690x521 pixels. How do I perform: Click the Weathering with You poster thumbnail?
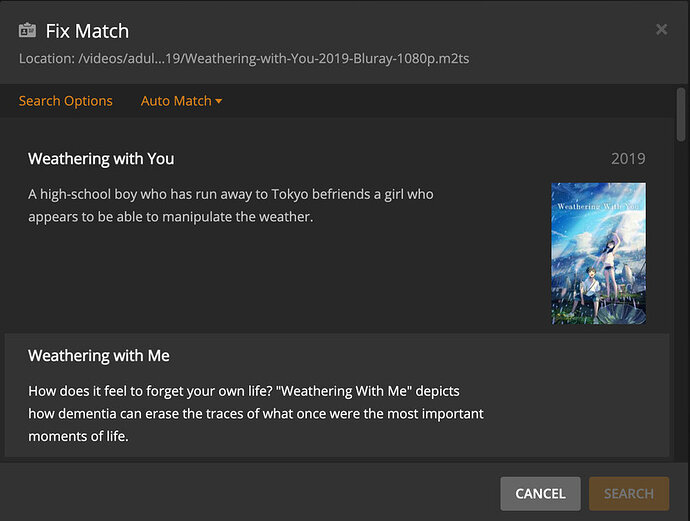click(598, 253)
